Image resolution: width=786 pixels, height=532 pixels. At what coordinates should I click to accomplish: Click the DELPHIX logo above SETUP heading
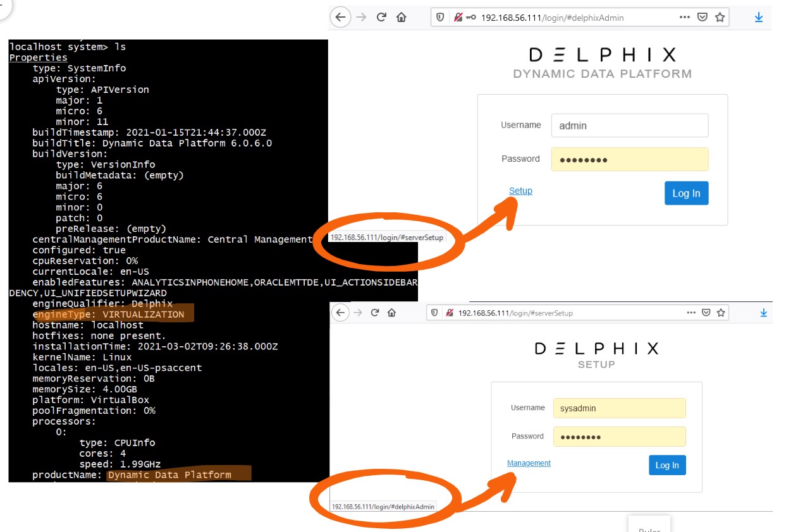click(x=596, y=348)
